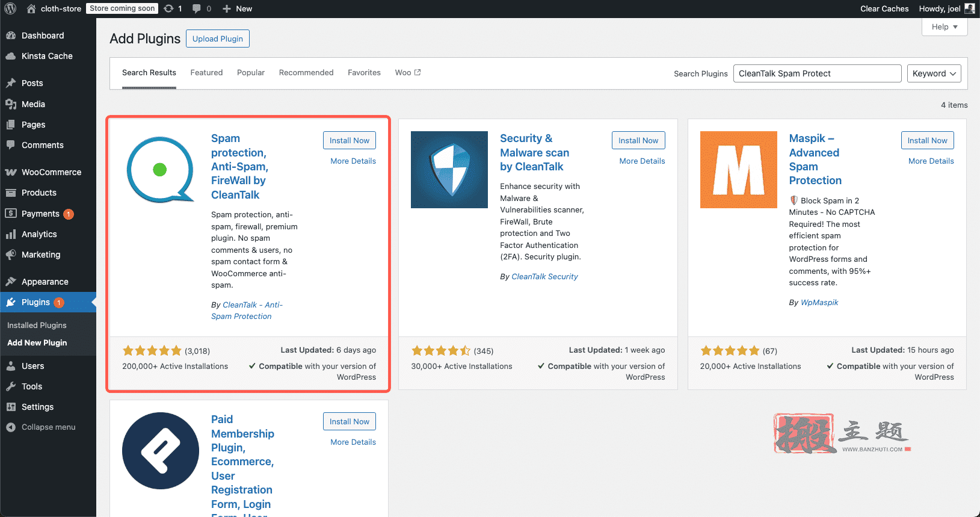Click the Kinsta Cache cloud icon

coord(11,56)
